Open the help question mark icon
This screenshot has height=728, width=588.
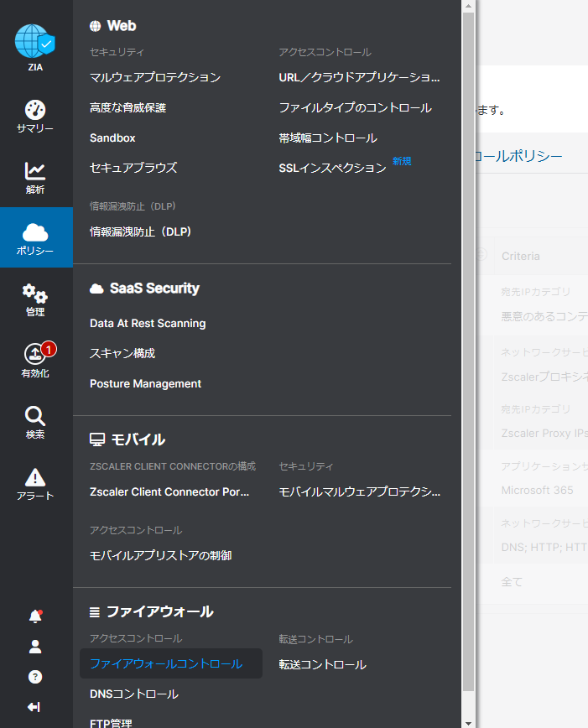pos(35,677)
